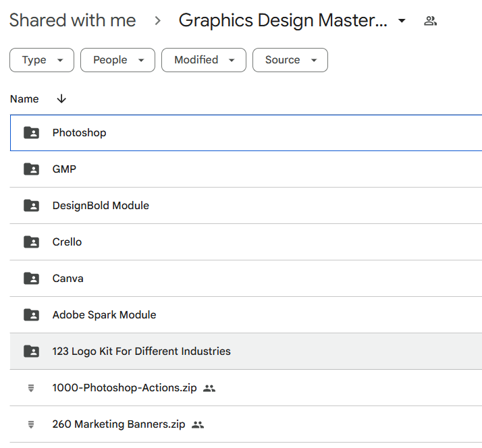Click the shared-folder people icon in header
The image size is (482, 448).
tap(431, 21)
